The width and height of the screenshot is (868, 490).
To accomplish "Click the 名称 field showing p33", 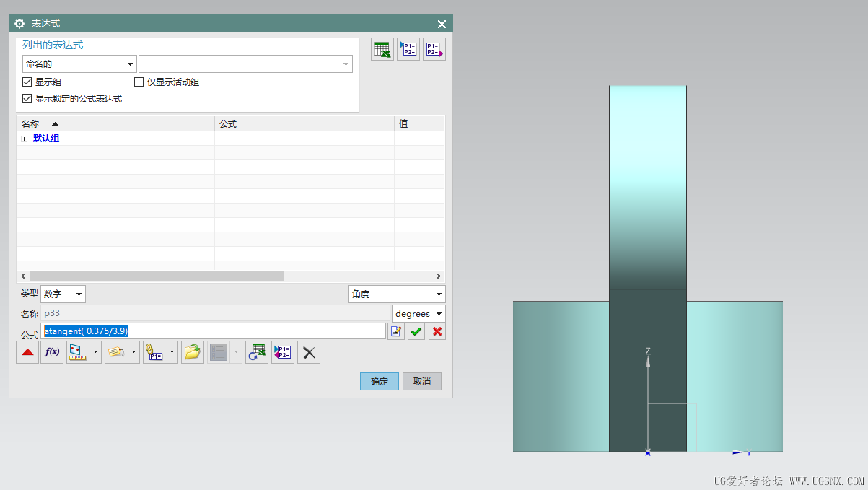I will pos(214,313).
